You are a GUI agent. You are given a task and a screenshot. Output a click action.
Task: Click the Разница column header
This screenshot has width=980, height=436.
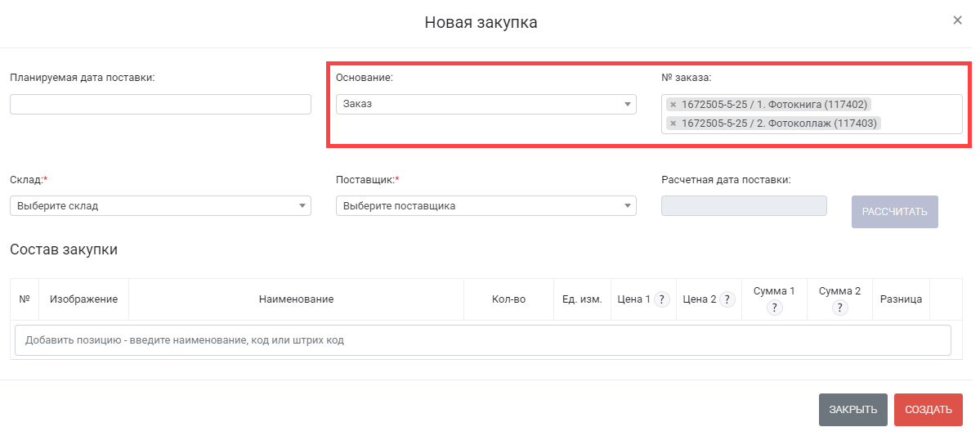point(901,299)
